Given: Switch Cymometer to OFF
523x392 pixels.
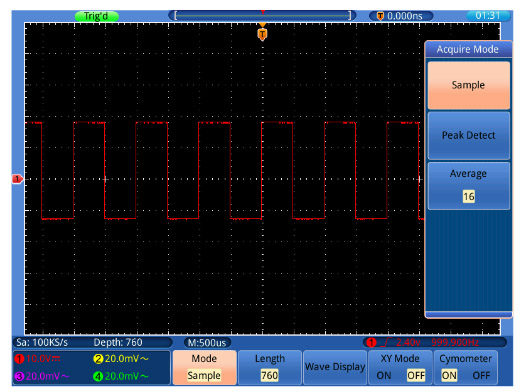Looking at the screenshot, I should click(x=481, y=376).
